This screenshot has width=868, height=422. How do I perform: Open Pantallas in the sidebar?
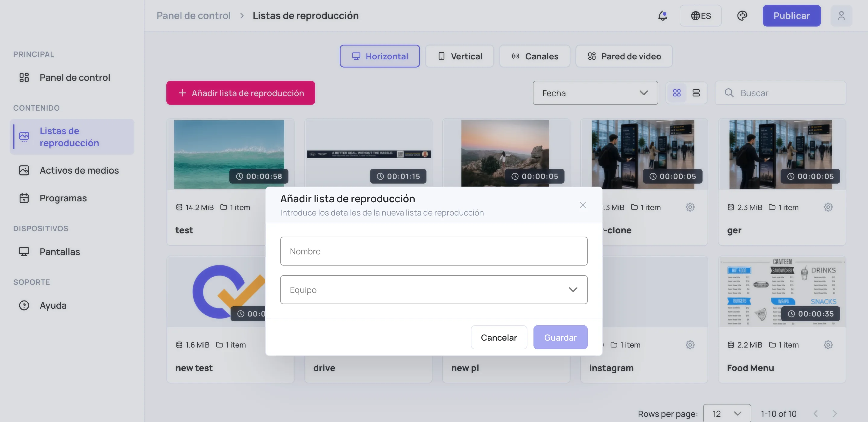click(x=72, y=251)
